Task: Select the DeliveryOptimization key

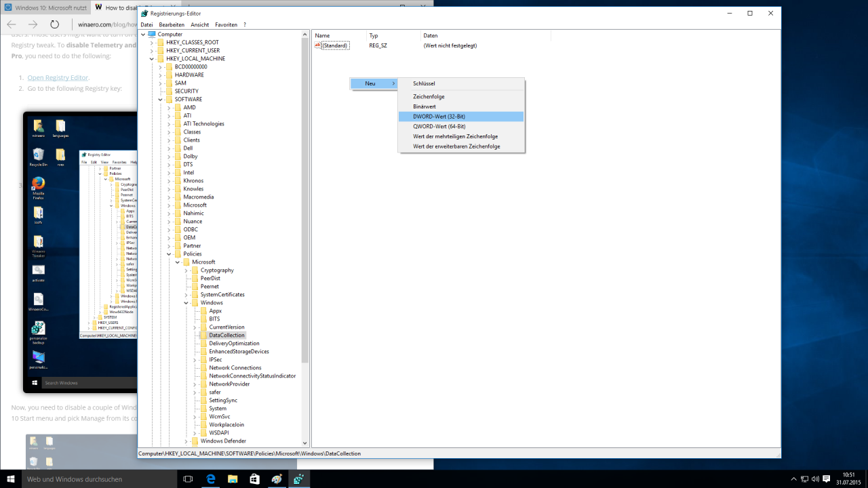Action: click(234, 343)
